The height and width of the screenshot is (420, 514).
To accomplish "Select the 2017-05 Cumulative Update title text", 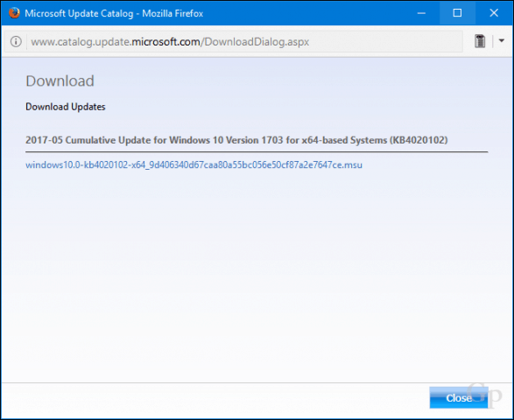I will 236,140.
